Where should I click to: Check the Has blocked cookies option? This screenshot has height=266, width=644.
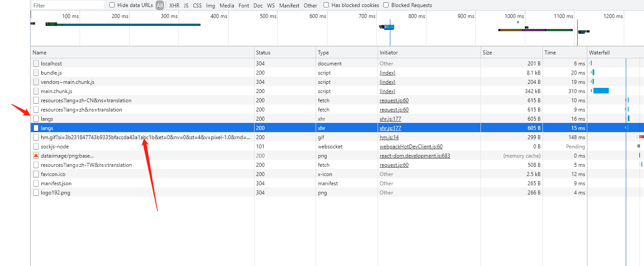pos(326,5)
